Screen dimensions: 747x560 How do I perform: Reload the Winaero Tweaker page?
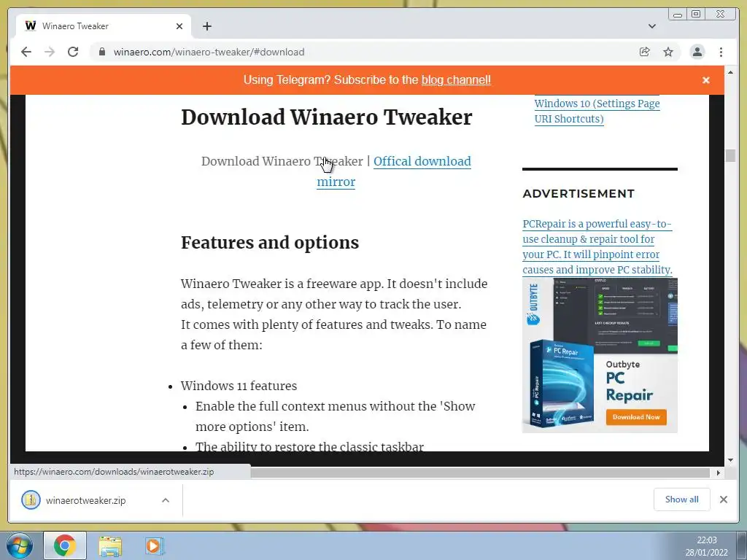73,52
